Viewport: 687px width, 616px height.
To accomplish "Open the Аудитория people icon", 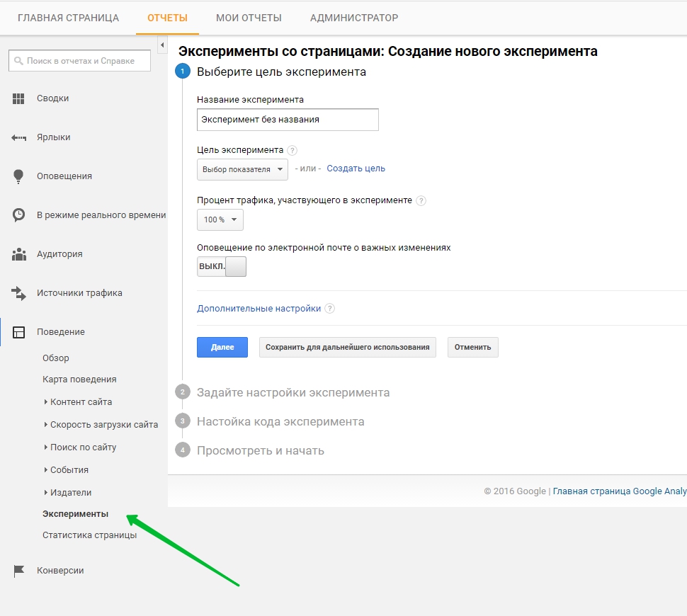I will [19, 254].
